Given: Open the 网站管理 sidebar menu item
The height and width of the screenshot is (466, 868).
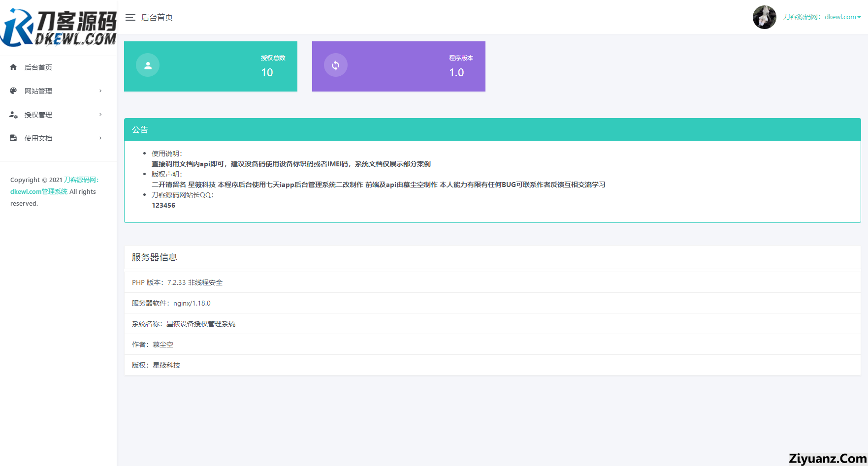Looking at the screenshot, I should click(x=38, y=91).
